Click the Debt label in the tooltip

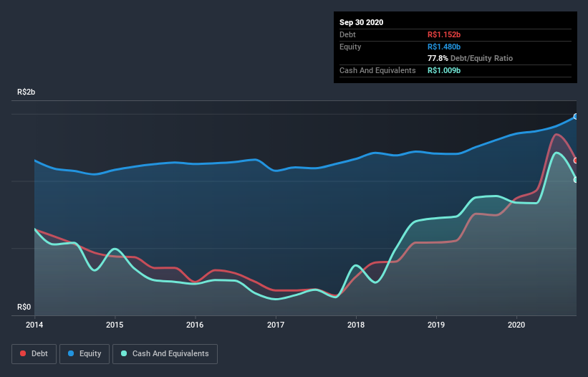pos(347,34)
